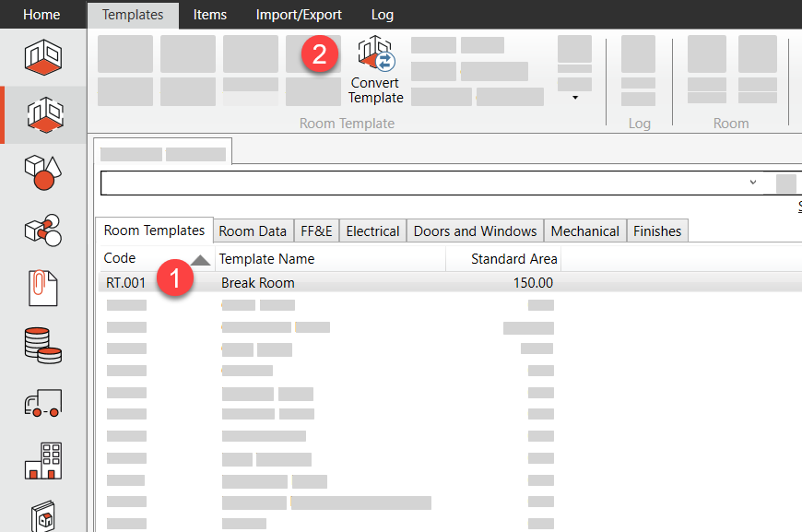Open the delivery truck sidebar icon

43,403
